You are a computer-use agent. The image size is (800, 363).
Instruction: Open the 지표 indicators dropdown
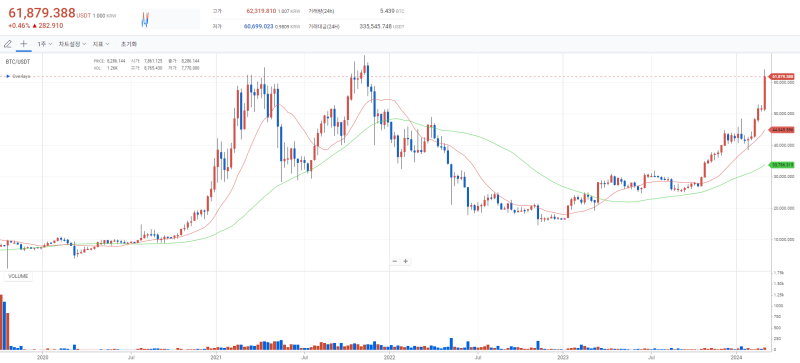(101, 44)
